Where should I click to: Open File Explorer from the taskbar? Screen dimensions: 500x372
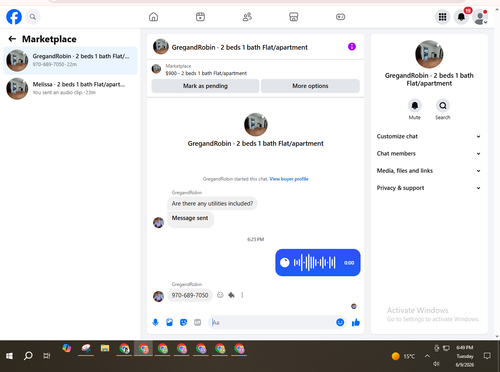click(x=105, y=349)
